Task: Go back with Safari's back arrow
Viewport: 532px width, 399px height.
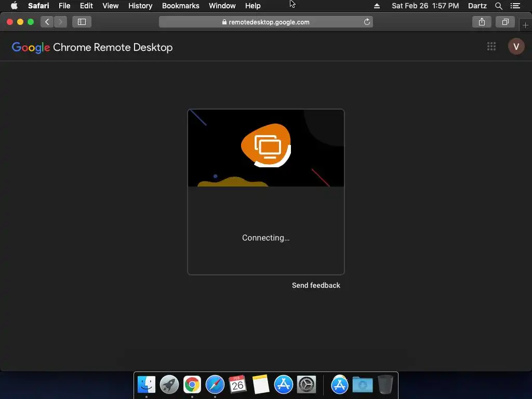Action: [47, 22]
